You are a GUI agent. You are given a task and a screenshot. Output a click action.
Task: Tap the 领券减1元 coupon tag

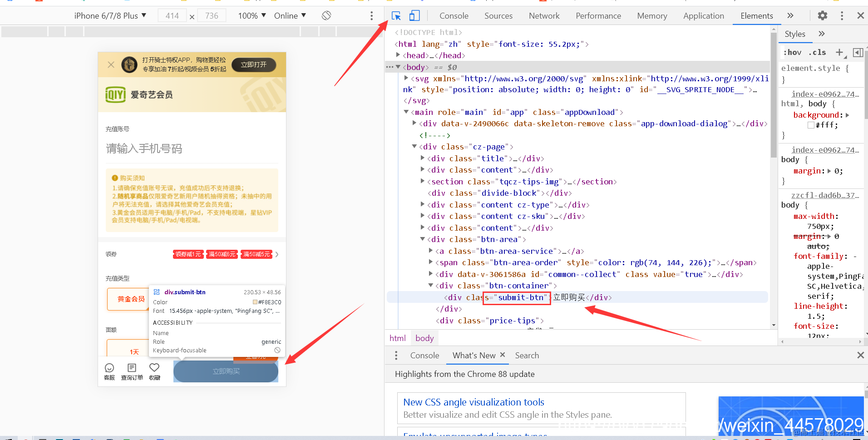pos(188,254)
